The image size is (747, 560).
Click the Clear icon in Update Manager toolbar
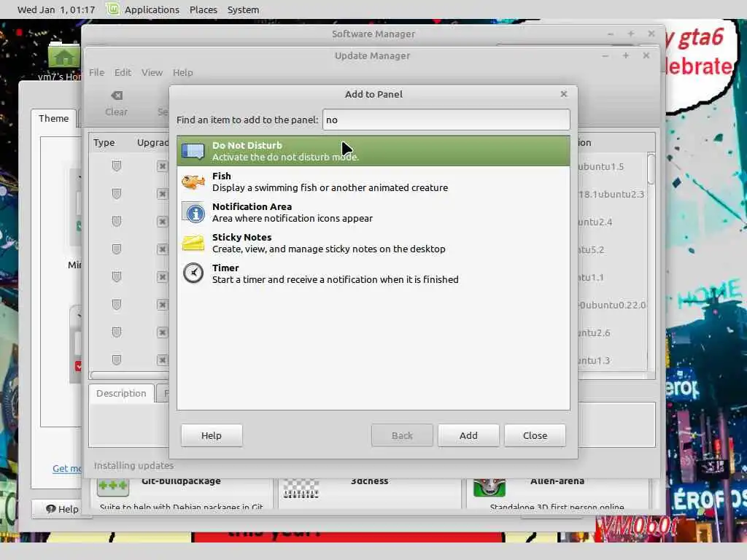point(117,96)
